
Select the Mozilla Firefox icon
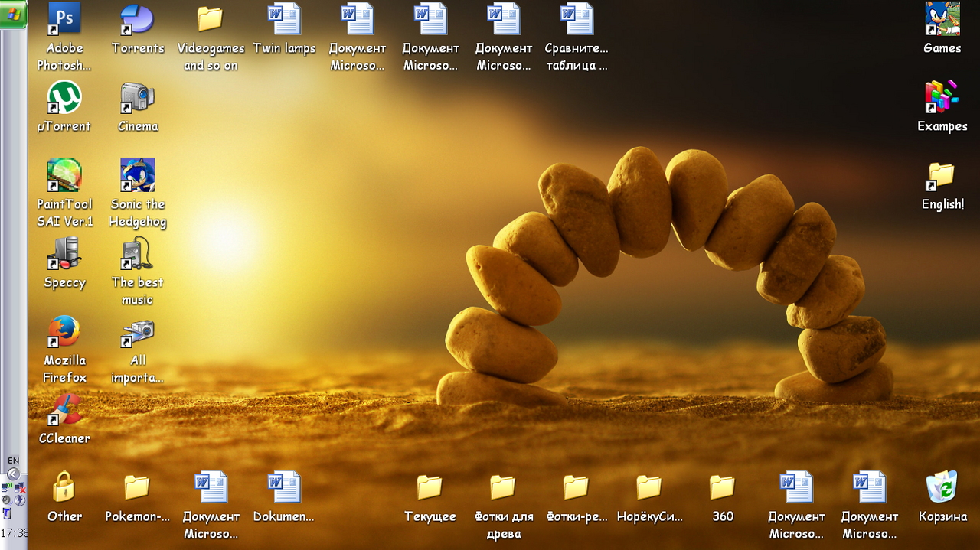click(64, 332)
